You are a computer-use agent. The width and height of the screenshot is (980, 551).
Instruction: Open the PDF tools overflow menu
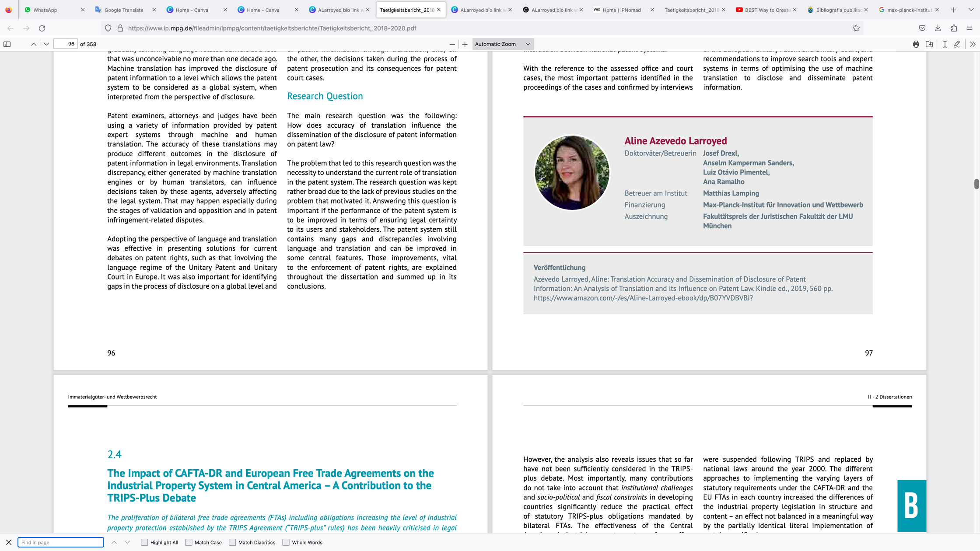point(973,44)
